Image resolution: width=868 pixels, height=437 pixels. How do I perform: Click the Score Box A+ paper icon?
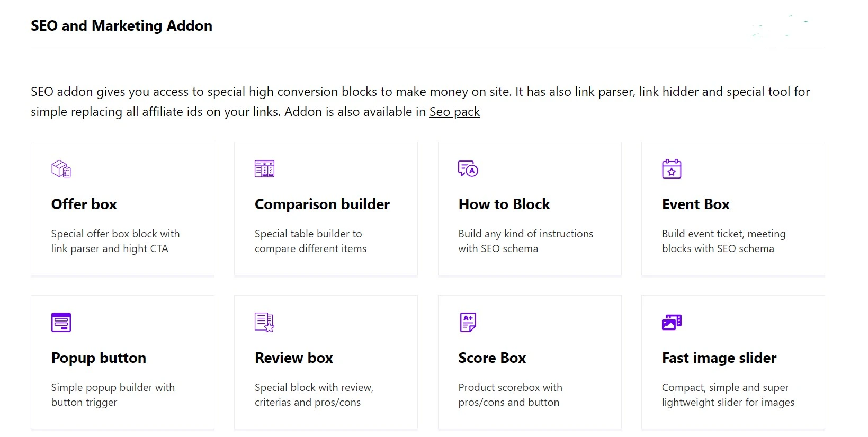pyautogui.click(x=468, y=322)
